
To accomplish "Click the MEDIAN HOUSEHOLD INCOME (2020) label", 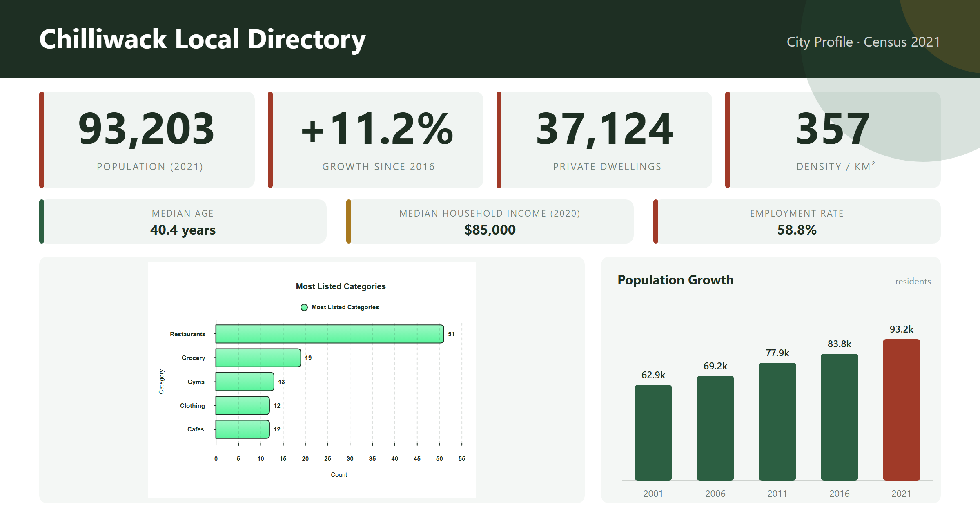I will pos(490,213).
